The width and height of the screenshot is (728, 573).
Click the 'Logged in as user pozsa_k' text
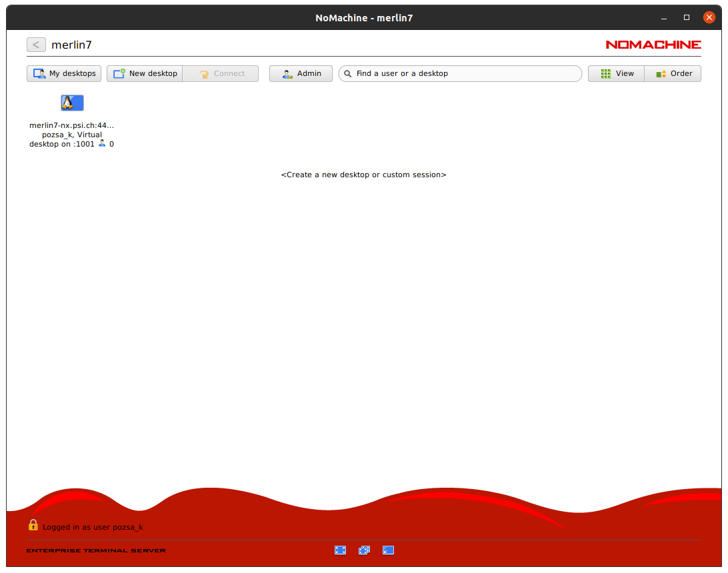[x=93, y=527]
